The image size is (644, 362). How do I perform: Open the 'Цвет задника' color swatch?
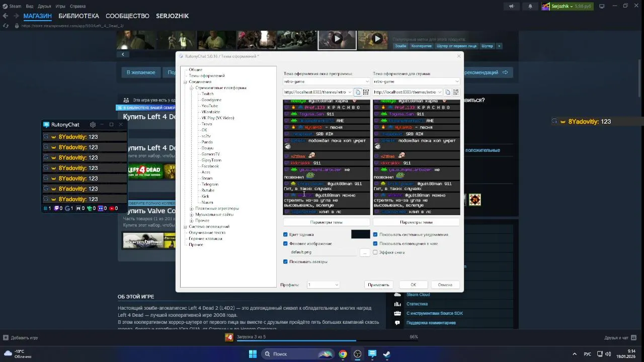click(360, 234)
